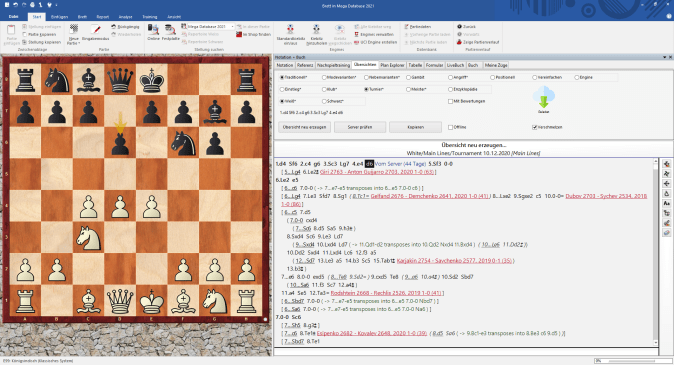674x365 pixels.
Task: Click first icon in notation side toolbar
Action: click(667, 164)
